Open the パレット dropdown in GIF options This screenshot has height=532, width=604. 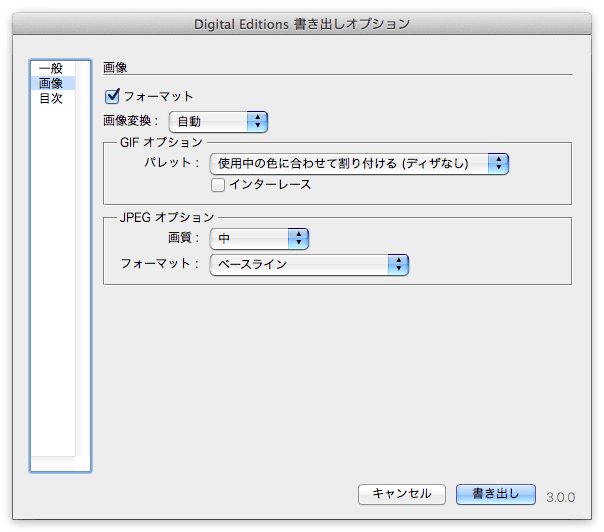359,164
